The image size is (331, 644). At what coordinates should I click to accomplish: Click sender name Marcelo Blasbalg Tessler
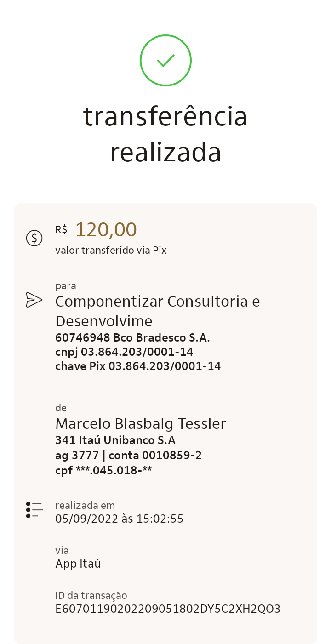click(141, 423)
